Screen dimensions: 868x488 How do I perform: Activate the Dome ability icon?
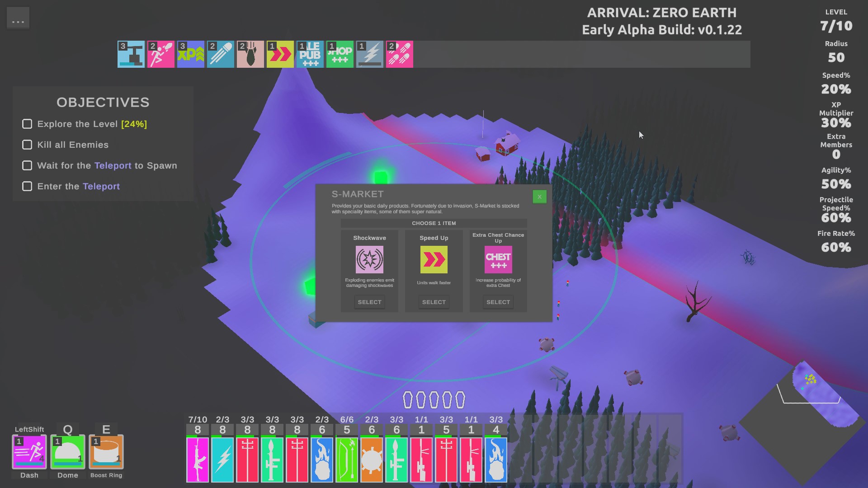pos(68,451)
